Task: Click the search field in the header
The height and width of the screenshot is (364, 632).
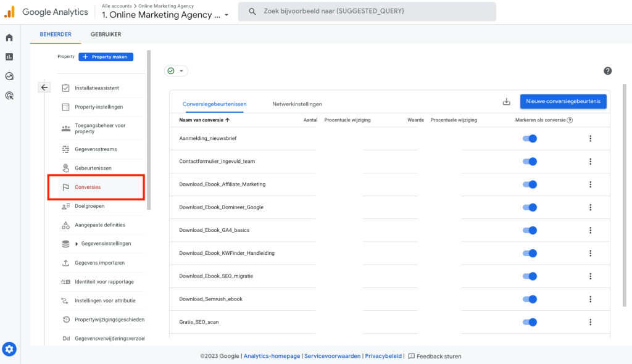Action: [x=367, y=12]
